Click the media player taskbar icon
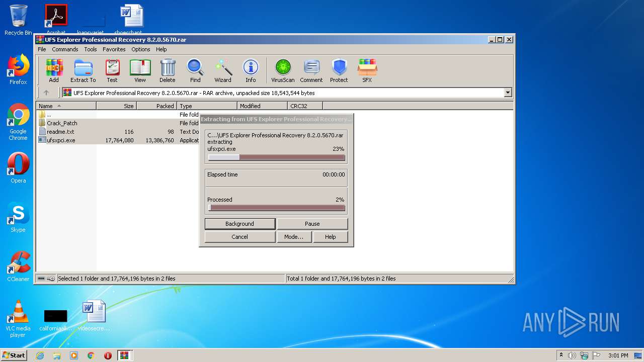The image size is (644, 362). point(74,355)
